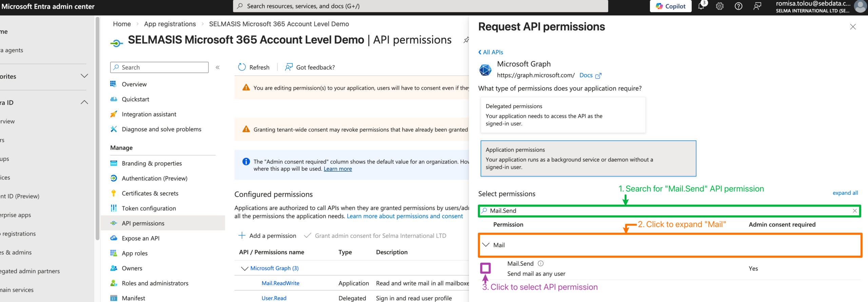Click the help question mark icon
The image size is (868, 302).
pos(738,6)
